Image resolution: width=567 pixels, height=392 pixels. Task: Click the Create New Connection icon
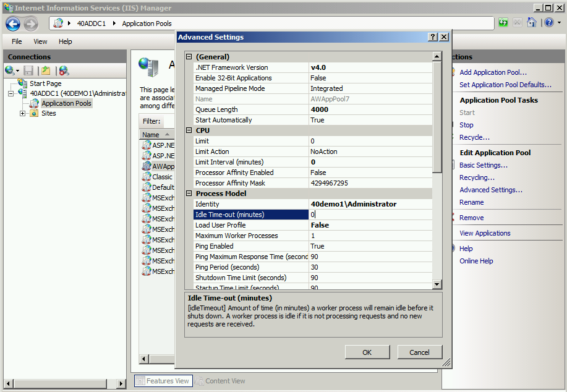[9, 70]
